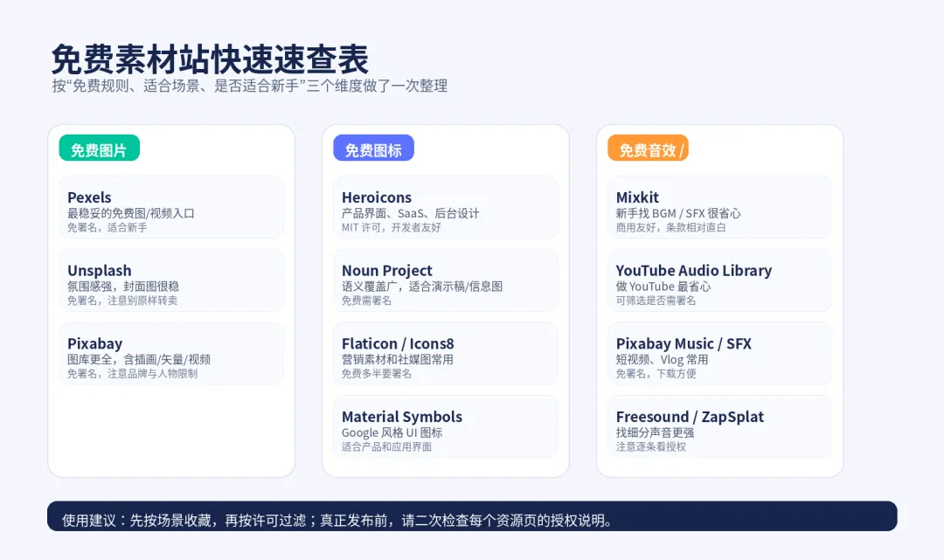The image size is (944, 560).
Task: Click text 免费多半要署名
Action: [376, 374]
